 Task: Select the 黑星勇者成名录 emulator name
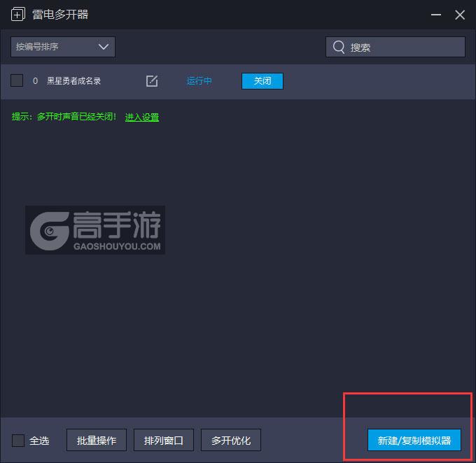pos(73,80)
